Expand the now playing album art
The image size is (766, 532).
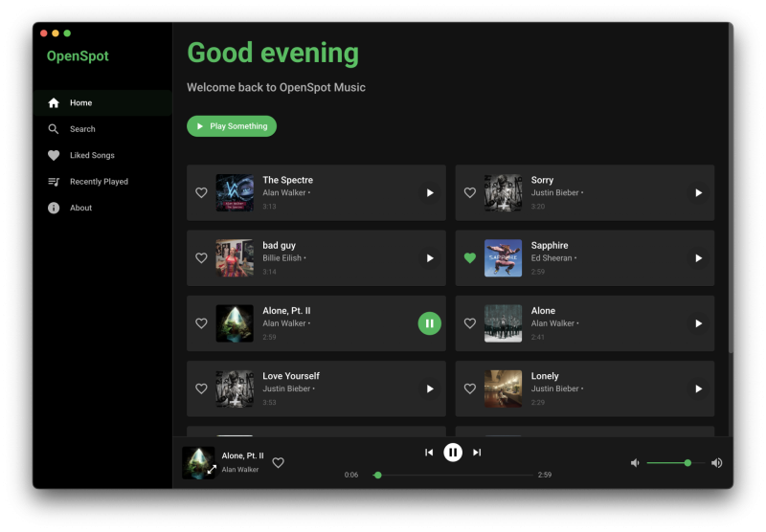[212, 470]
